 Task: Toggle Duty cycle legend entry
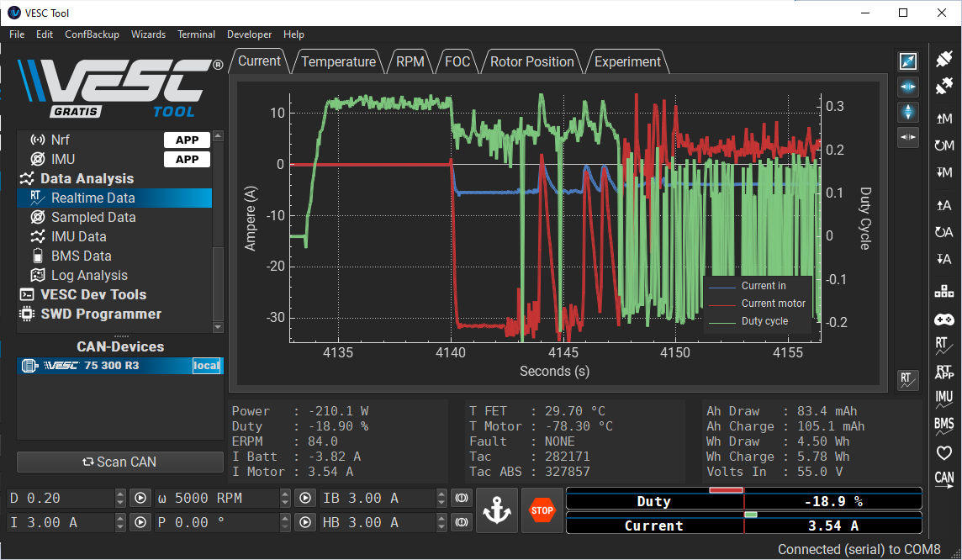click(x=748, y=321)
